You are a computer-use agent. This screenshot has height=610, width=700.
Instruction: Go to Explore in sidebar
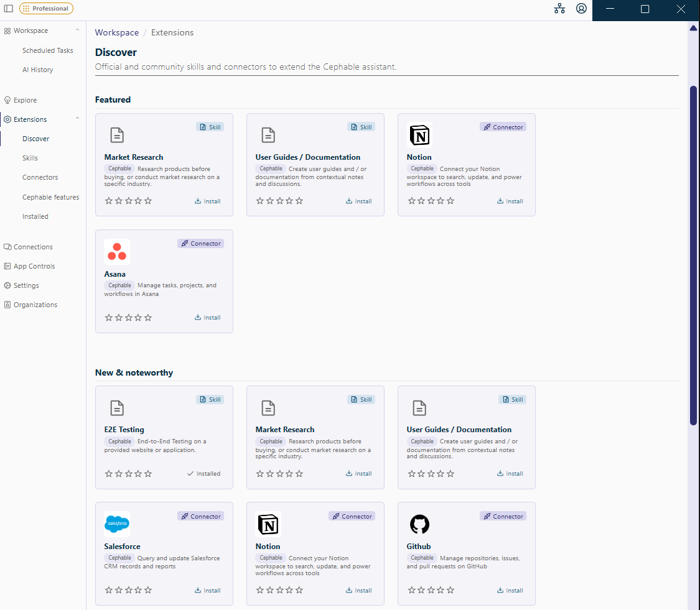point(25,100)
